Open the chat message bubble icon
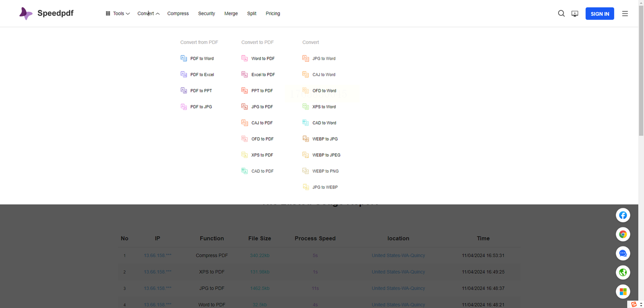 623,253
